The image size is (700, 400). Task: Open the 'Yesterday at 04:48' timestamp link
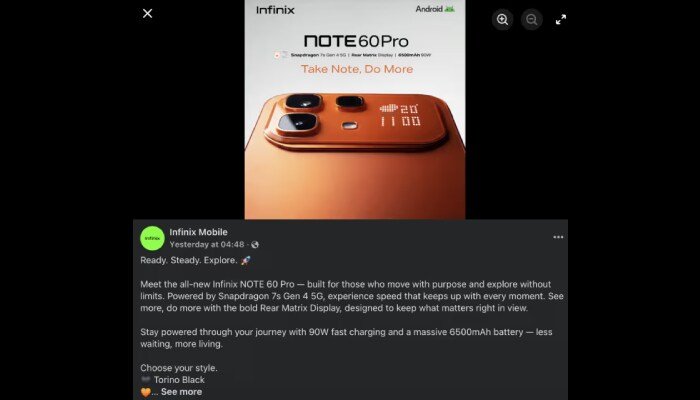[x=207, y=245]
